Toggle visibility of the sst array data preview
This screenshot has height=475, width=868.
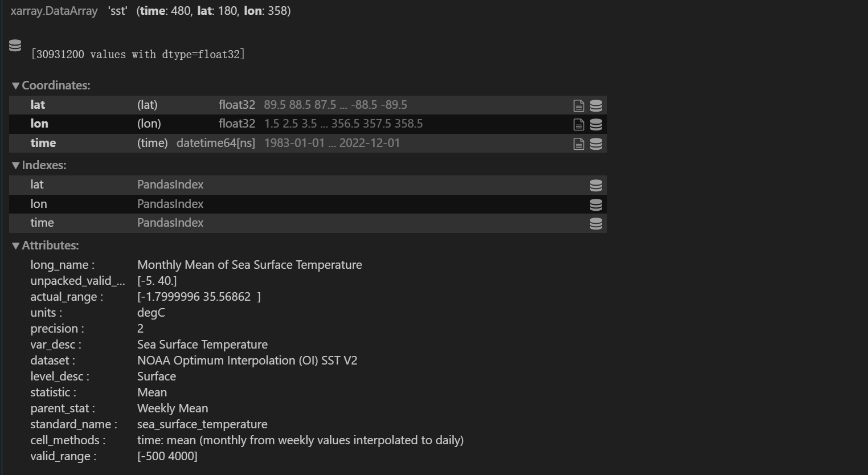tap(15, 45)
